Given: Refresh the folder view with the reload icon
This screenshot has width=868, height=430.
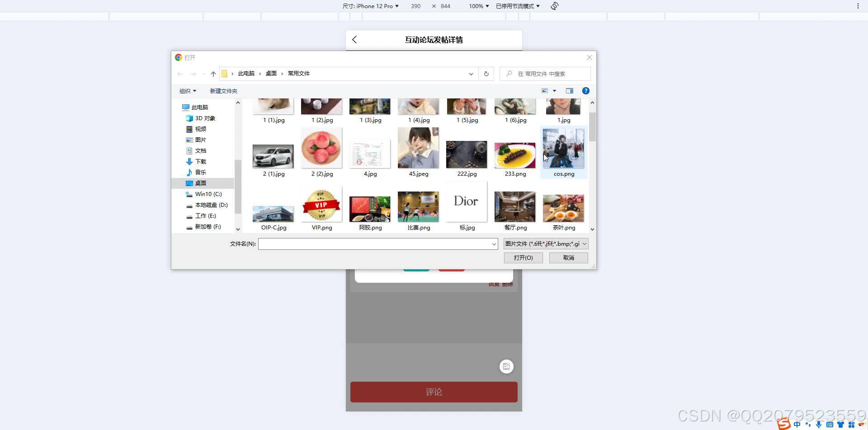Looking at the screenshot, I should (486, 74).
